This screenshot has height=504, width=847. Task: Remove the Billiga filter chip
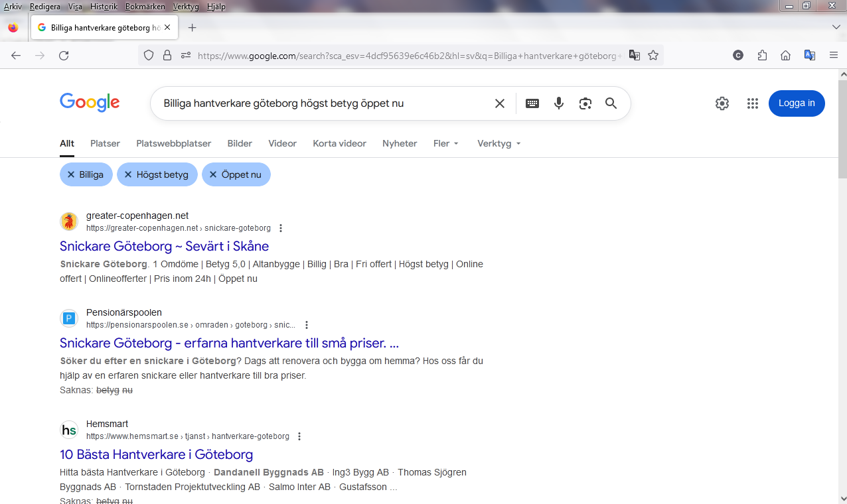tap(86, 174)
